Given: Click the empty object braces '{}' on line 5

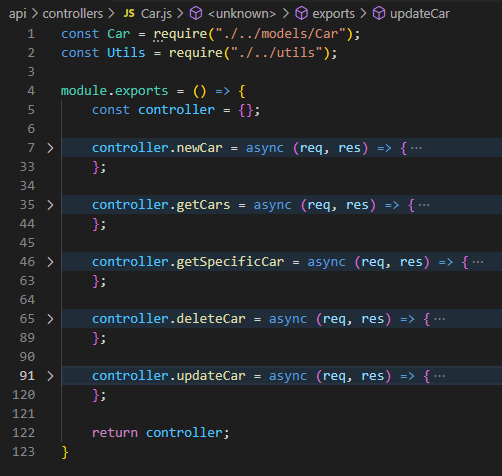Looking at the screenshot, I should pos(246,110).
